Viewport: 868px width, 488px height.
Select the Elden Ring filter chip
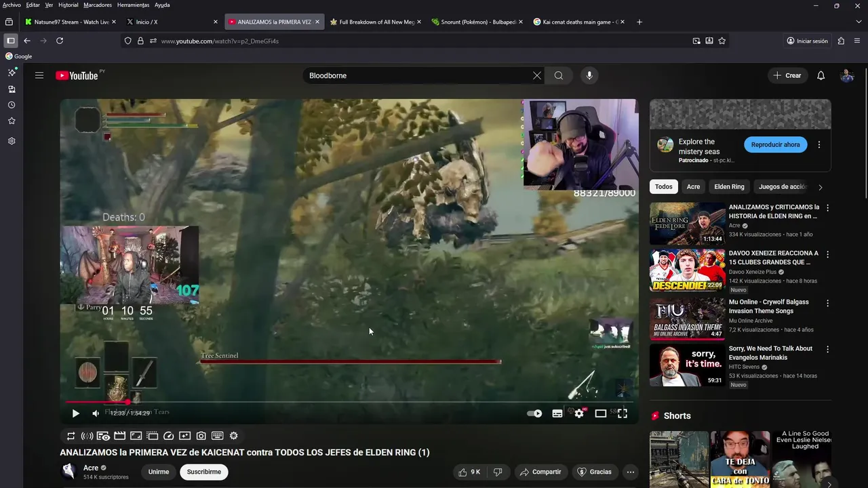tap(729, 186)
